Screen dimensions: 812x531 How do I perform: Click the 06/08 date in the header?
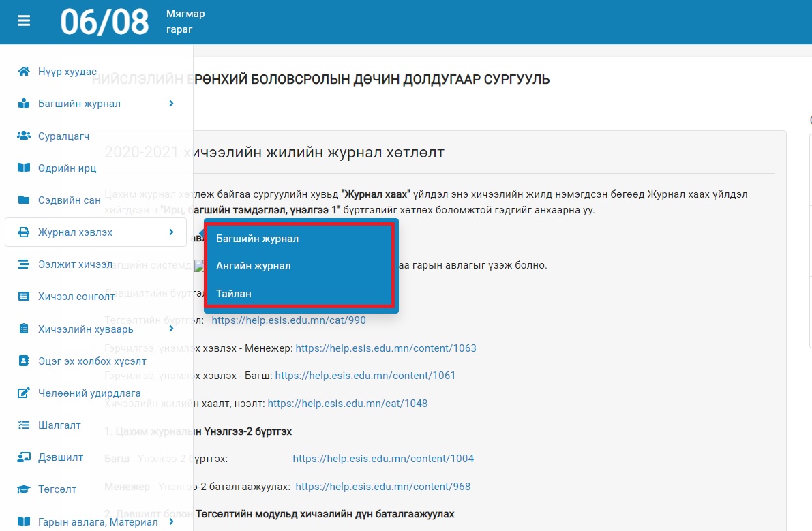coord(104,22)
